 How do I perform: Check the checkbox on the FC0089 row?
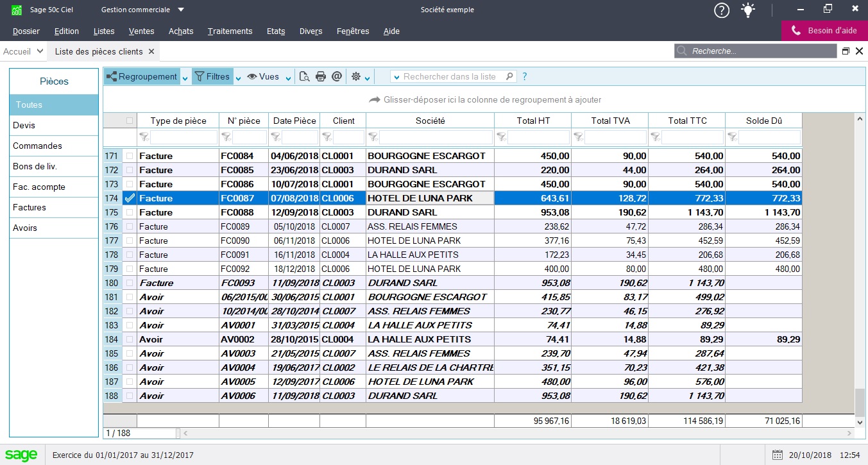pos(129,226)
